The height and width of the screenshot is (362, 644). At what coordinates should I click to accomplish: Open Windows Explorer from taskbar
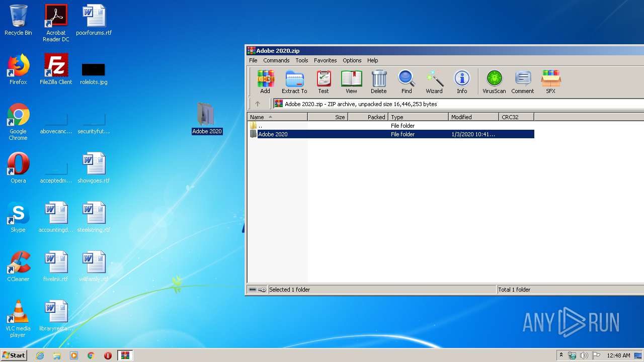pos(57,355)
